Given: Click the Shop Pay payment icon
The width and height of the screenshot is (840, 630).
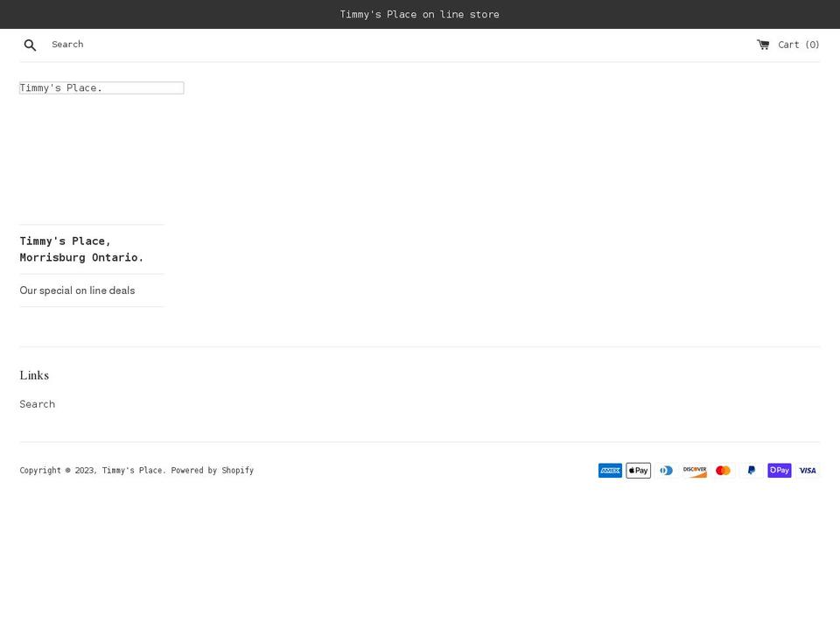Looking at the screenshot, I should click(779, 471).
